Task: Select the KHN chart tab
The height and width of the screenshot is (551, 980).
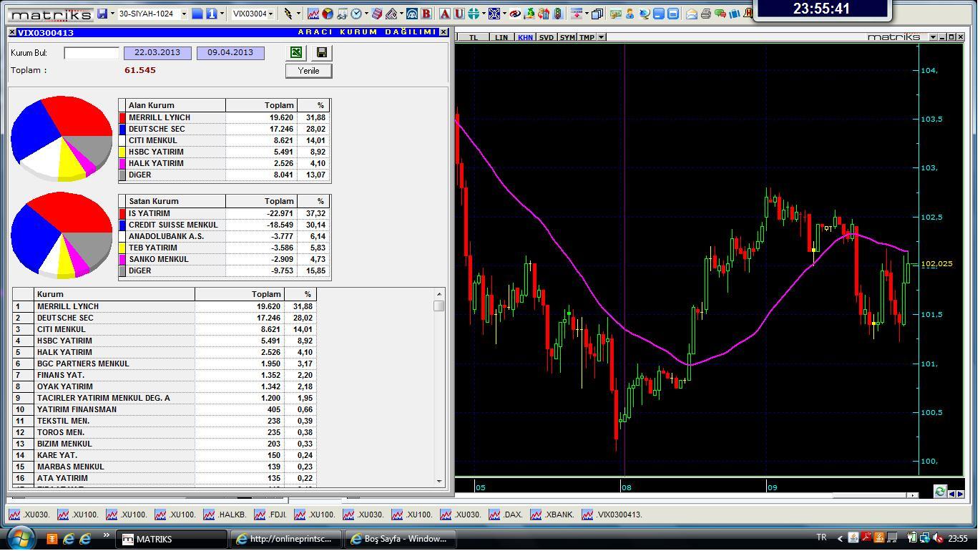Action: [x=525, y=37]
